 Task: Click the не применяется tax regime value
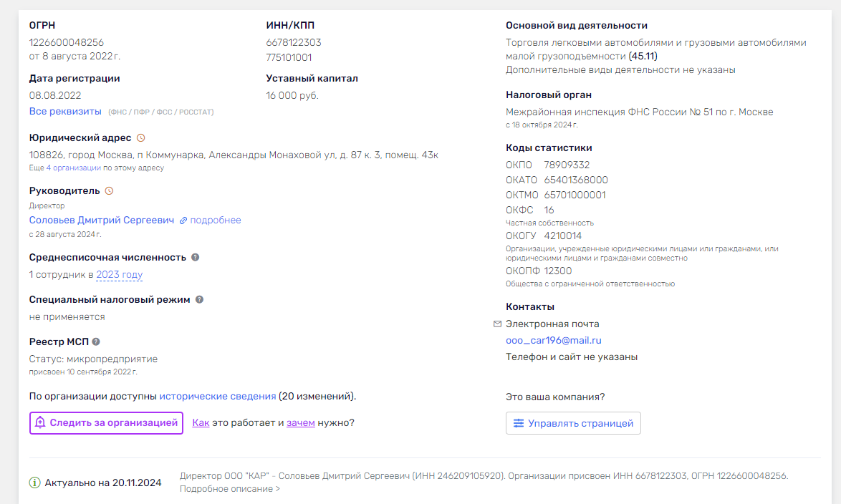click(x=67, y=317)
